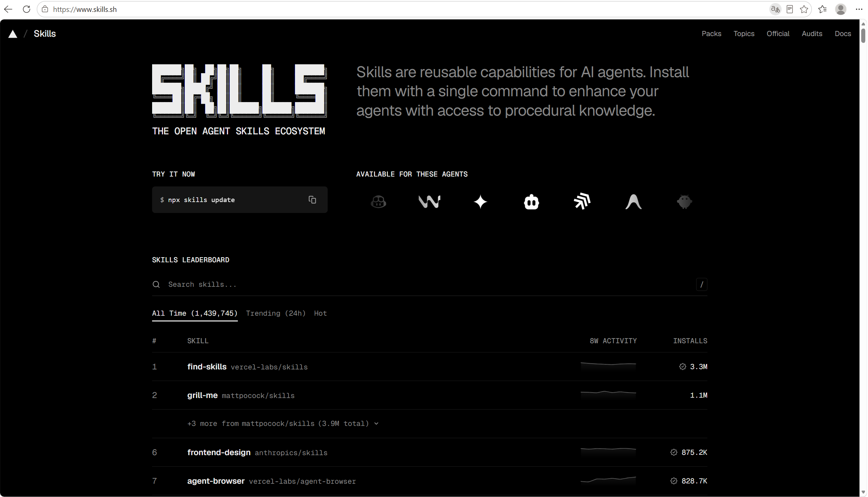Click the verified badge beside 3.3M installs
This screenshot has width=868, height=497.
pos(682,367)
